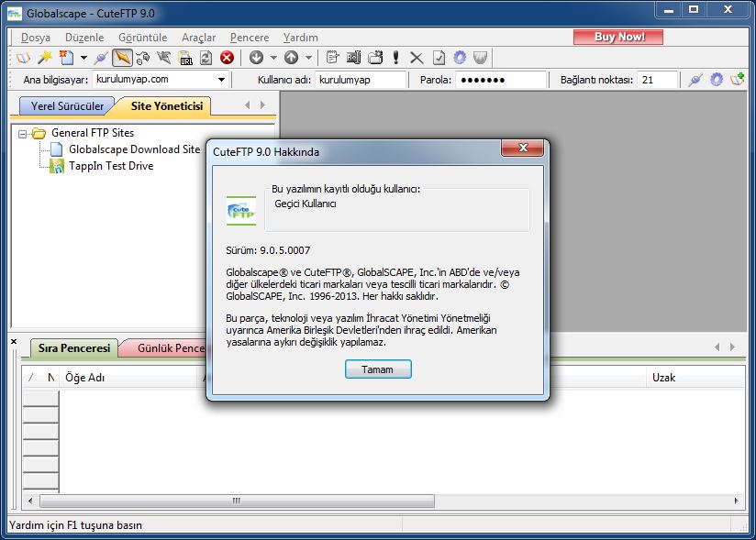The image size is (756, 540).
Task: Click the gear icon in quick connect bar
Action: (x=717, y=80)
